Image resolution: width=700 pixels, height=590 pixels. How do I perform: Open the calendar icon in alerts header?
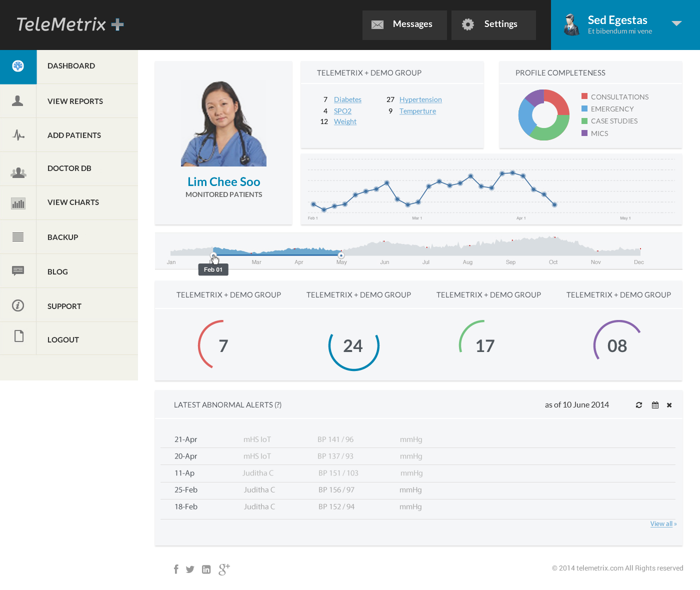click(x=655, y=405)
